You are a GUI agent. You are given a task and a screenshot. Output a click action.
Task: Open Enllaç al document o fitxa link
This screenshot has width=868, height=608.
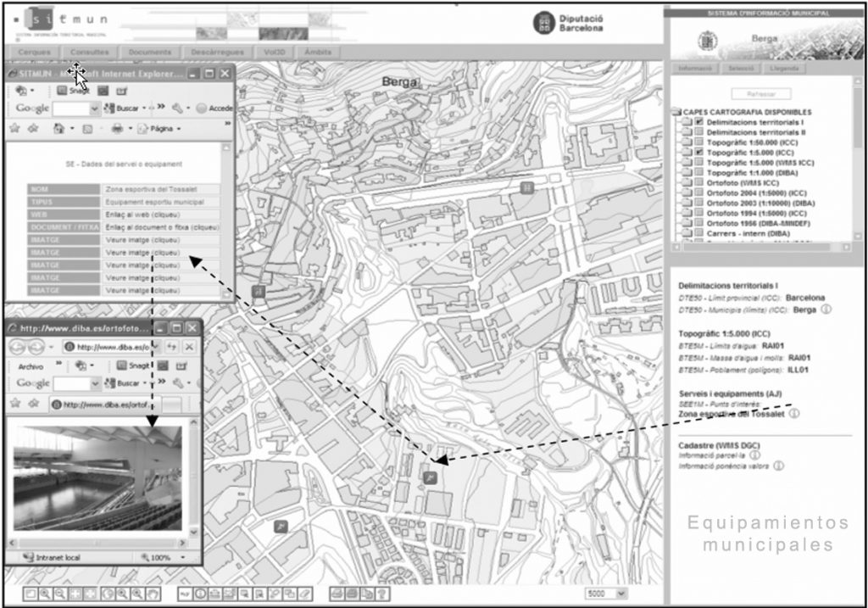[162, 227]
